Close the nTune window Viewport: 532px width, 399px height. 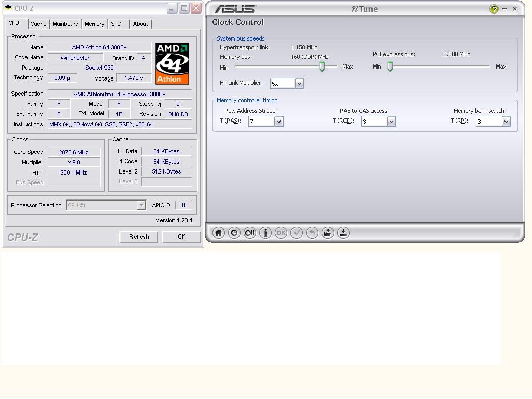(515, 9)
